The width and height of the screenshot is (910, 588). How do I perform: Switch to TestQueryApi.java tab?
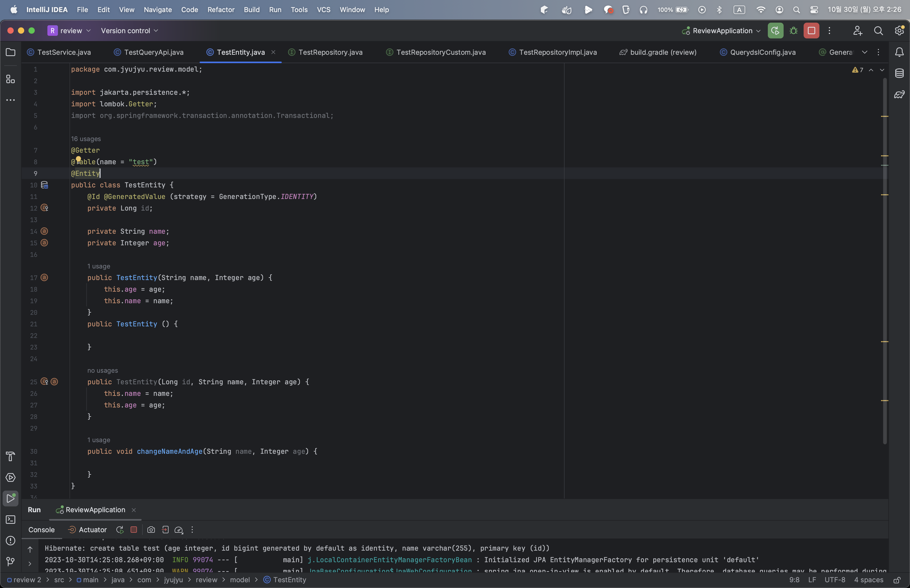pos(149,52)
